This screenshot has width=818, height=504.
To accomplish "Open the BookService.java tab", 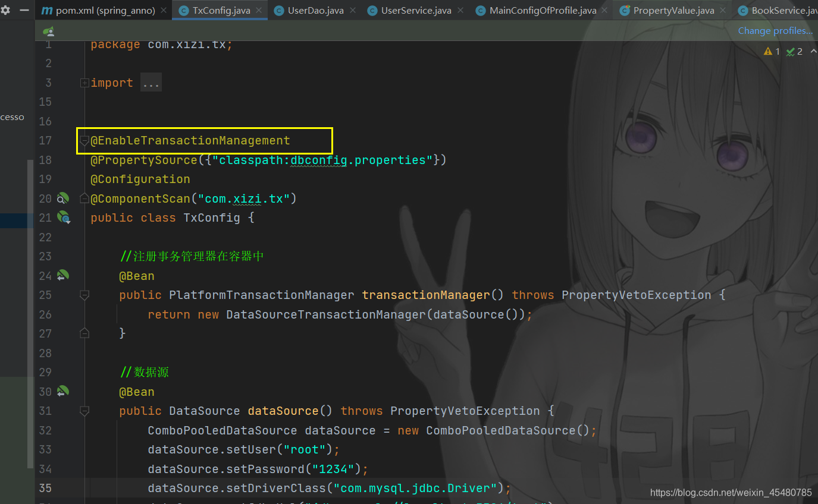I will [775, 11].
